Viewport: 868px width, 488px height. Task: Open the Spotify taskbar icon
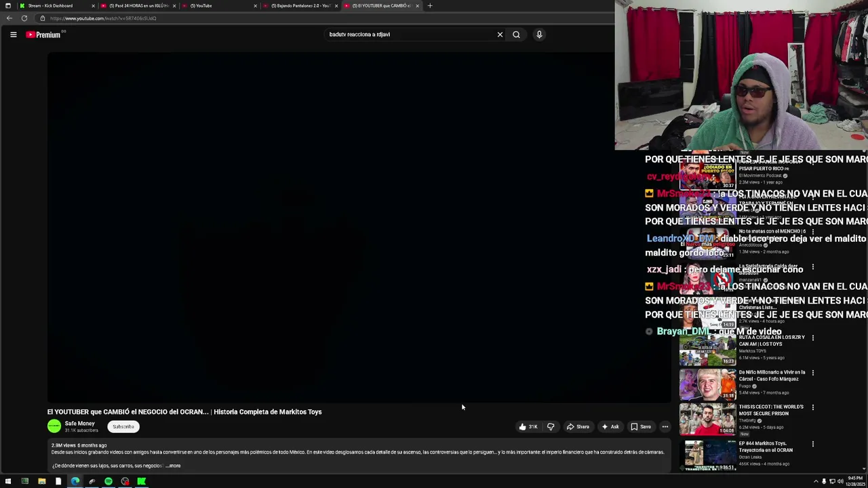108,482
